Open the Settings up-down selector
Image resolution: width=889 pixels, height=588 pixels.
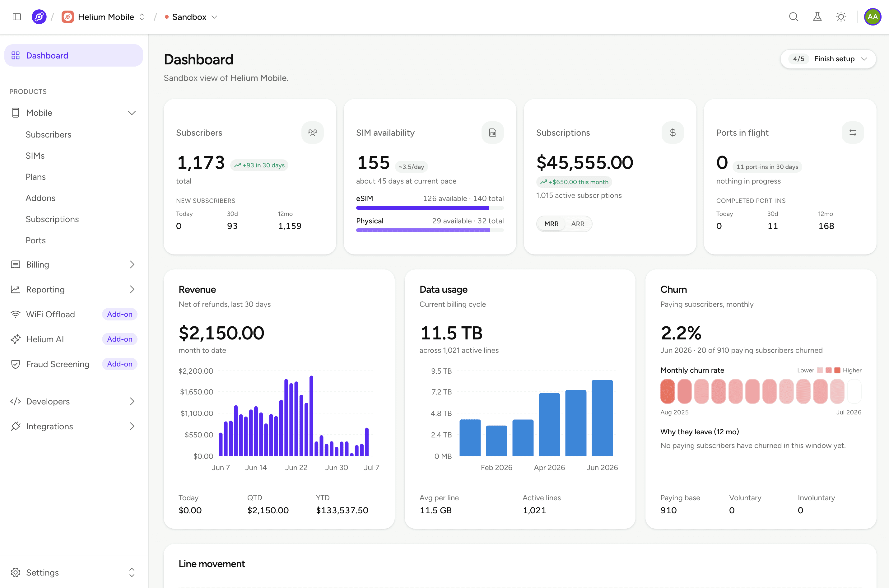point(132,573)
